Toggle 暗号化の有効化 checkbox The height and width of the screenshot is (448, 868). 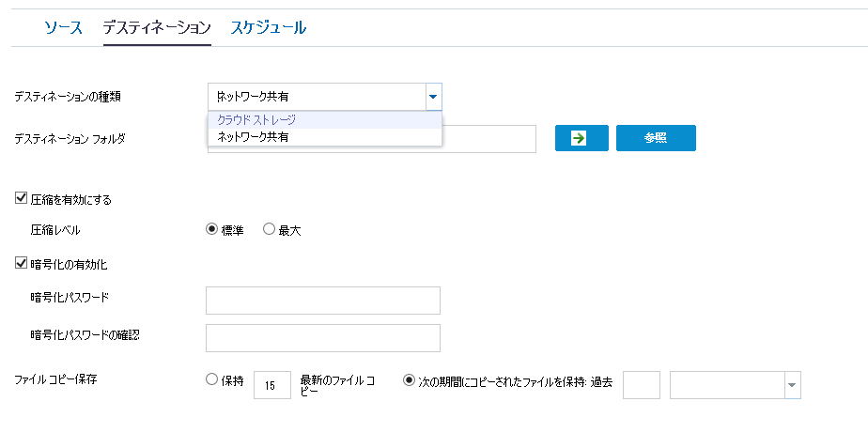21,263
